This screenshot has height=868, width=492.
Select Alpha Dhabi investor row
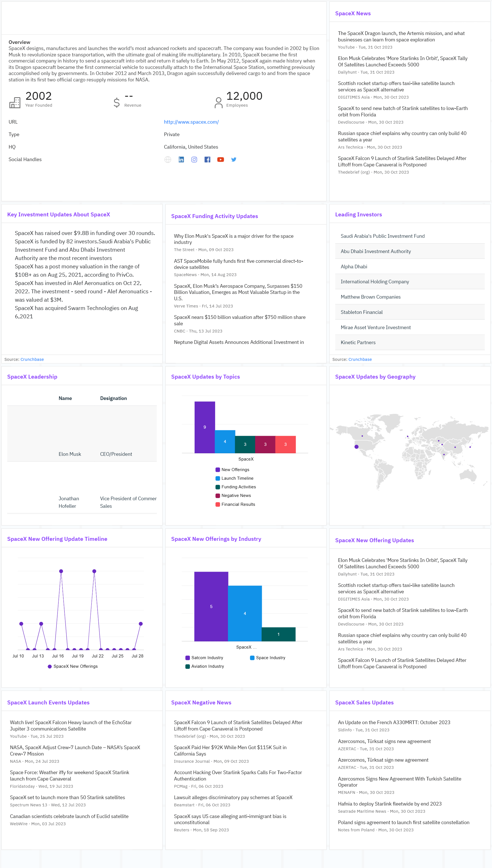409,266
